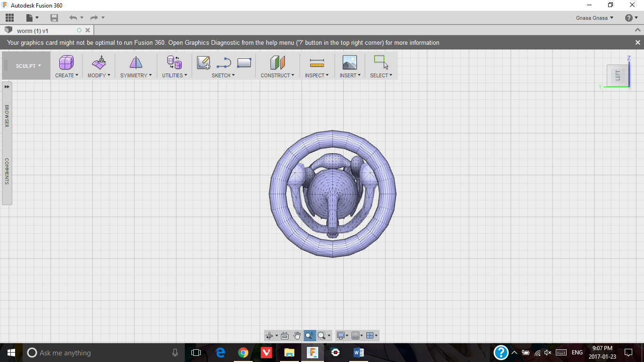Click the Look At tool
The image size is (644, 362).
[285, 336]
